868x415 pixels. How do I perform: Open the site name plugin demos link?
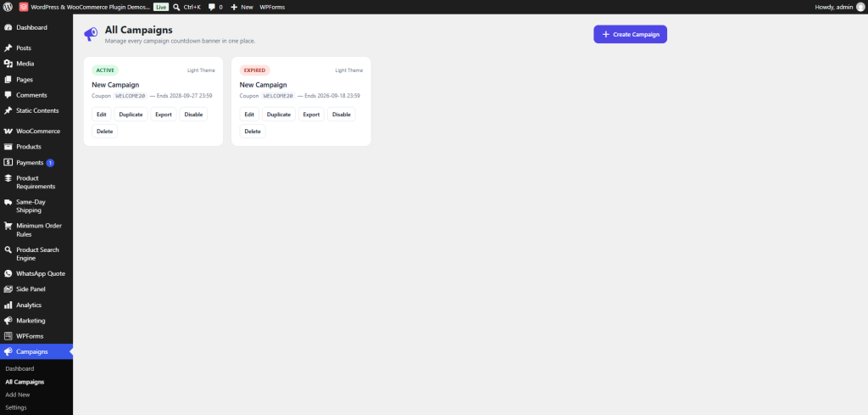85,7
